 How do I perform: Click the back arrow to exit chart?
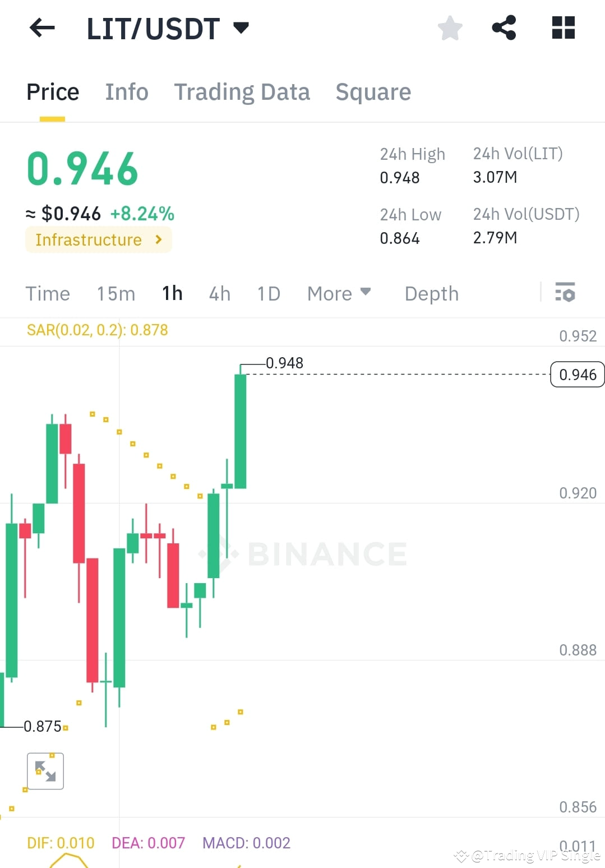point(42,28)
